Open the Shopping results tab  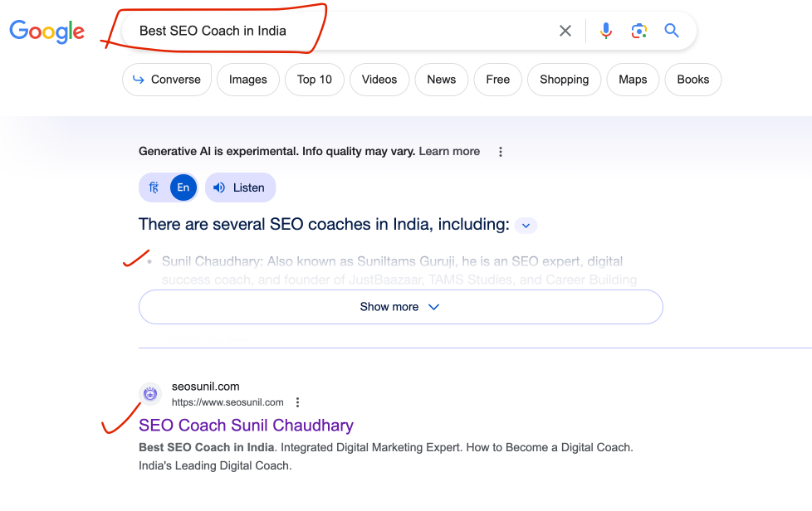[564, 80]
